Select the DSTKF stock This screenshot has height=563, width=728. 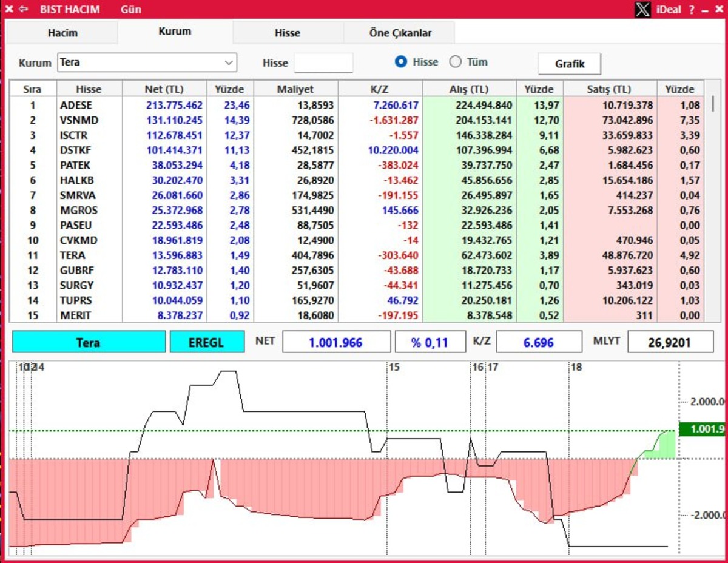75,150
